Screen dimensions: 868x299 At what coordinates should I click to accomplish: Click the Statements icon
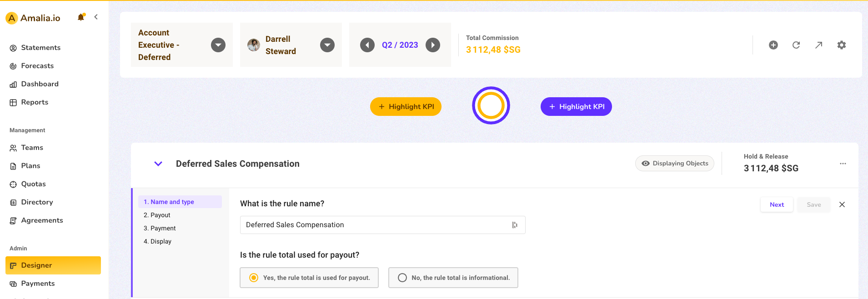pyautogui.click(x=13, y=48)
